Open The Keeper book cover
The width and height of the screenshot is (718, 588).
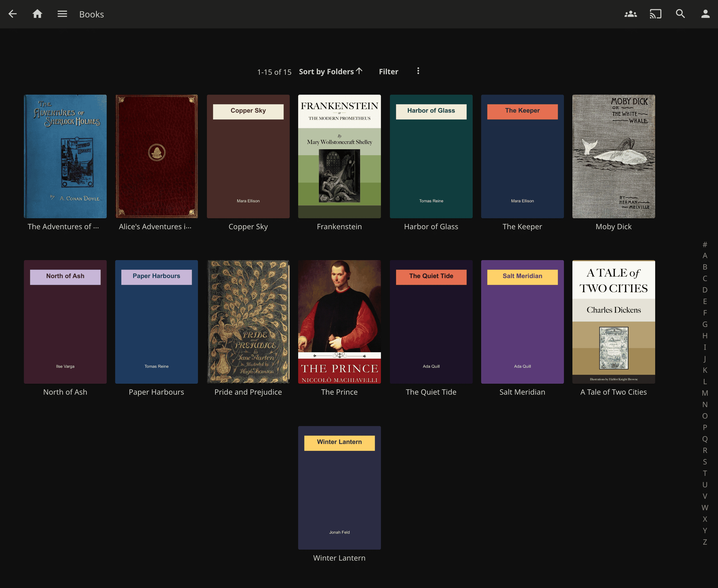pos(522,156)
